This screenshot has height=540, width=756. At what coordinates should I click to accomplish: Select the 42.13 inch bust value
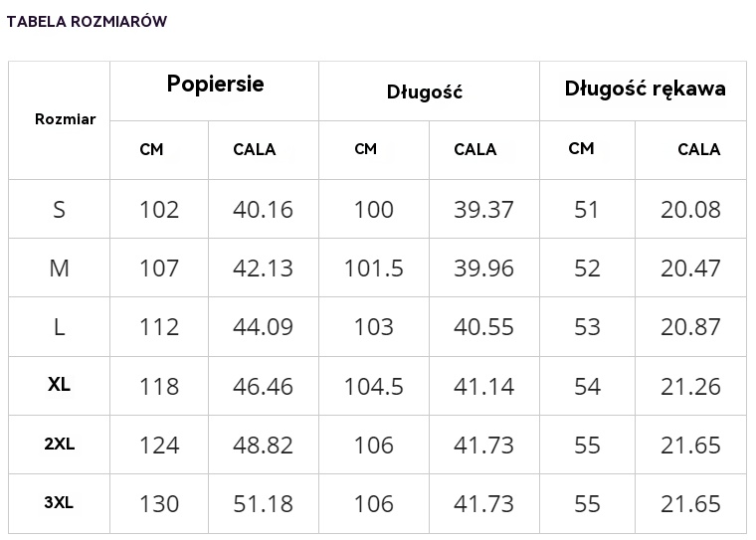coord(263,269)
